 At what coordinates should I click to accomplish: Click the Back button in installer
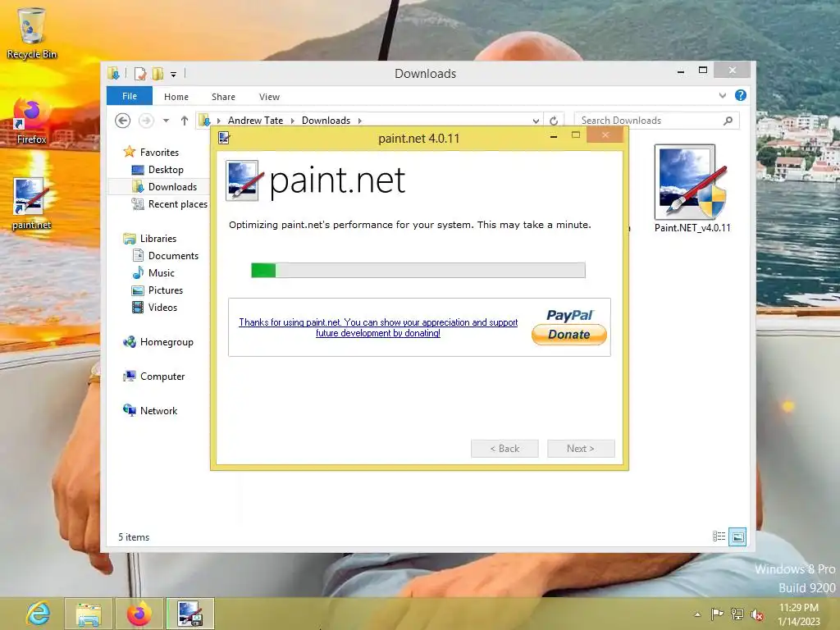click(x=504, y=449)
